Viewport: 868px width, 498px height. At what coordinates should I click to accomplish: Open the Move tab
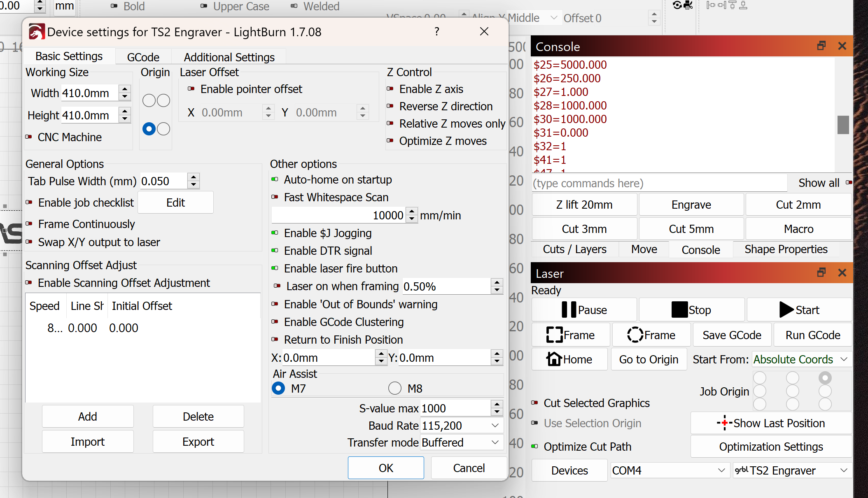pyautogui.click(x=644, y=249)
